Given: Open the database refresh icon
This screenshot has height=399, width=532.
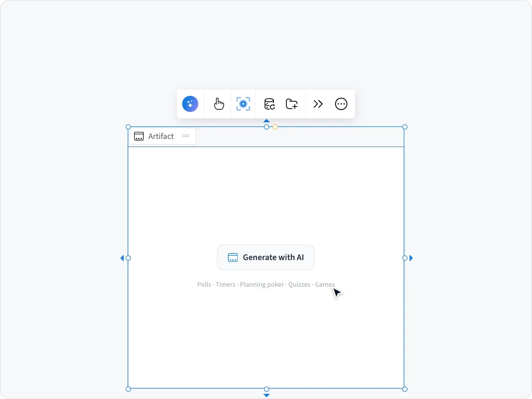Looking at the screenshot, I should tap(269, 104).
